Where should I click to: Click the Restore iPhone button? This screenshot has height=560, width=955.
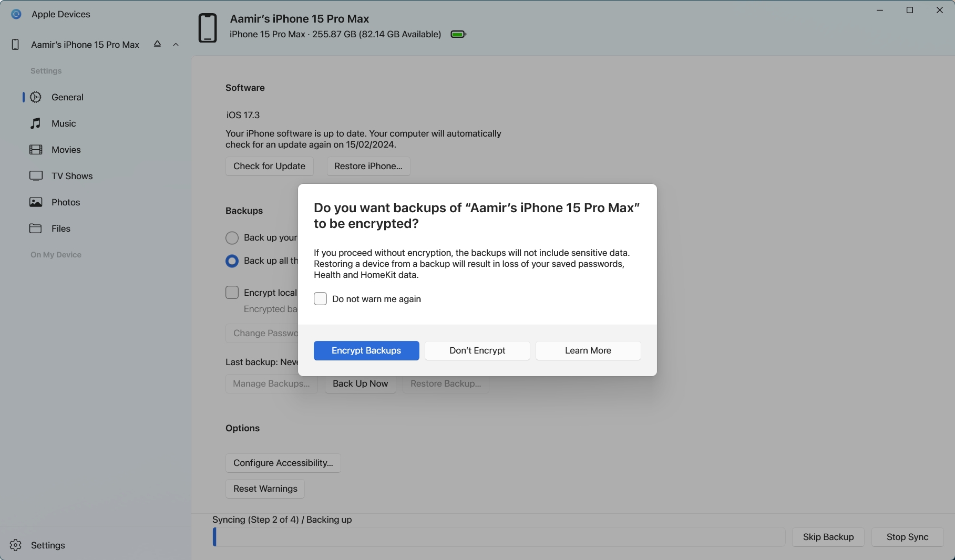[x=368, y=167]
